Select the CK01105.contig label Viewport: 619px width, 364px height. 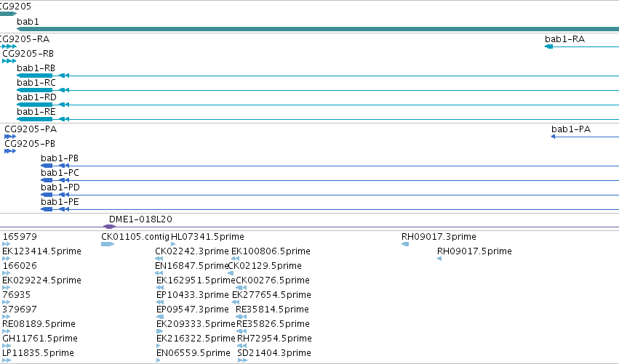[x=135, y=237]
